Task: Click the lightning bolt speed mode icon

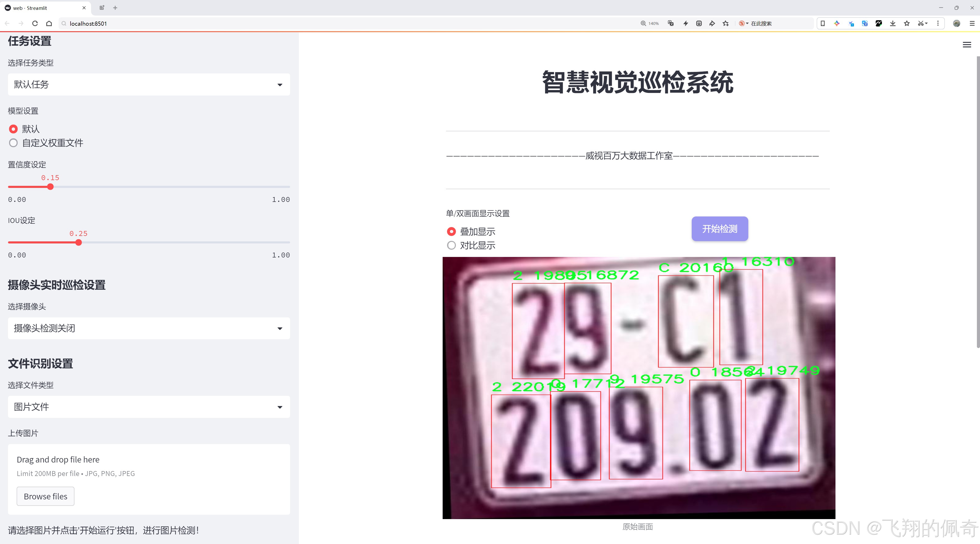Action: pyautogui.click(x=686, y=24)
